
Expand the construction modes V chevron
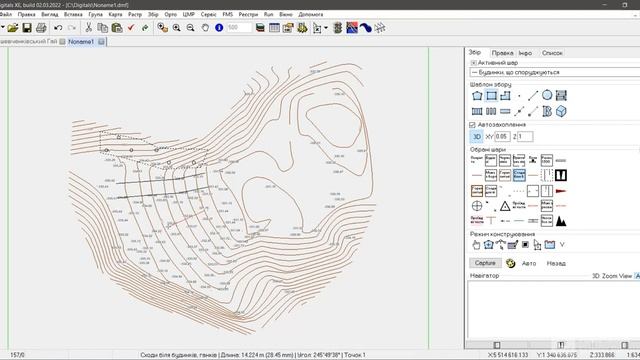pyautogui.click(x=562, y=245)
